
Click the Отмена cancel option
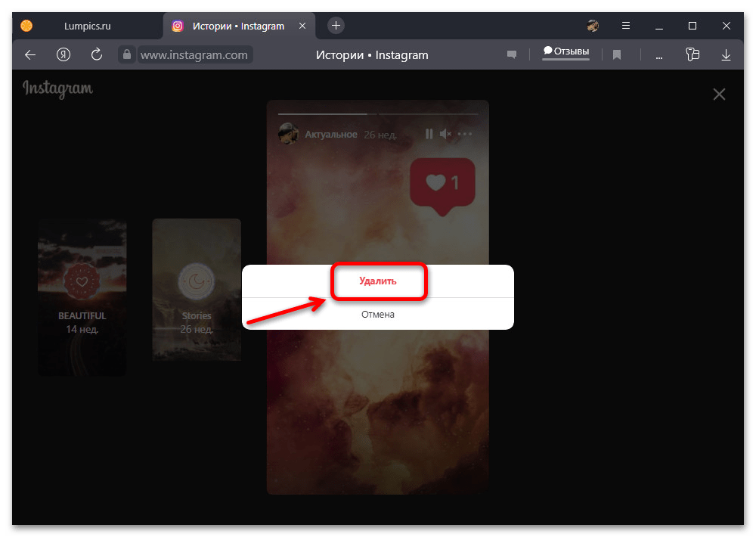pyautogui.click(x=377, y=314)
